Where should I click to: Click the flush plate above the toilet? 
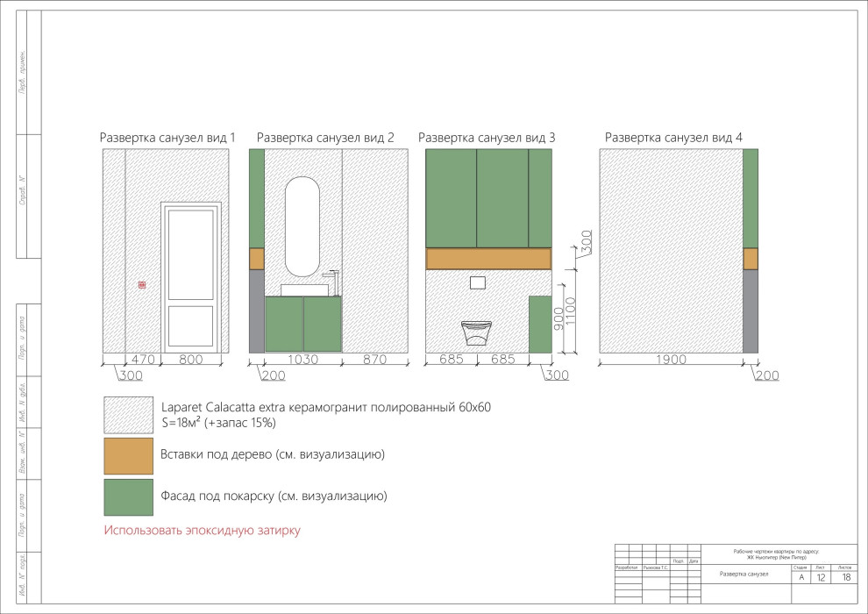tap(477, 282)
